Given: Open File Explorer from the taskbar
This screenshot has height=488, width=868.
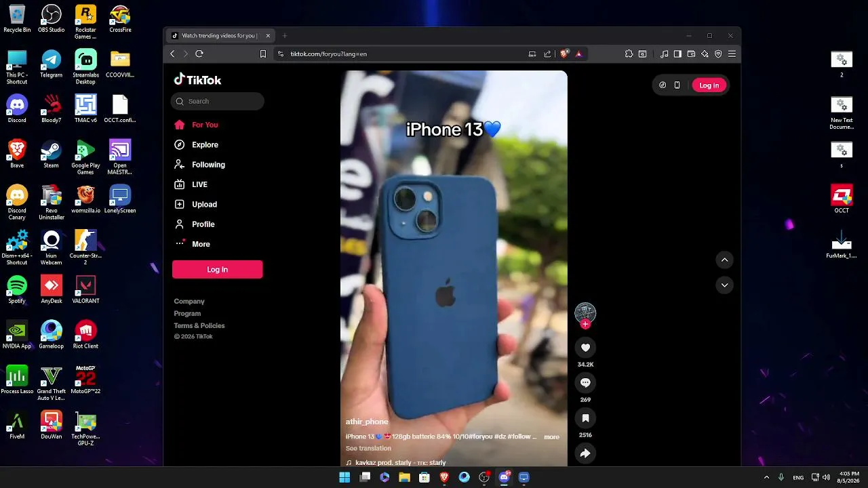Looking at the screenshot, I should pos(405,477).
